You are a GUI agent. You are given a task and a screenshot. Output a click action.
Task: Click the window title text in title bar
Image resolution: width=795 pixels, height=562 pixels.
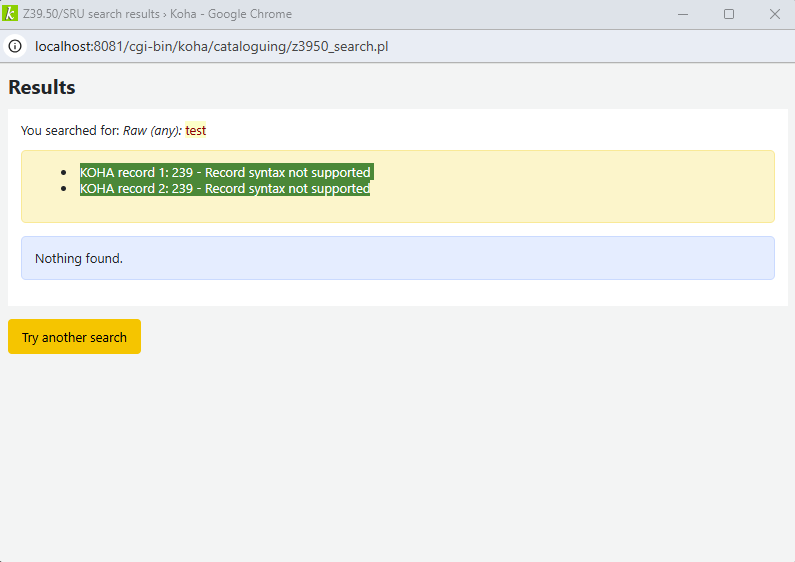[x=157, y=14]
